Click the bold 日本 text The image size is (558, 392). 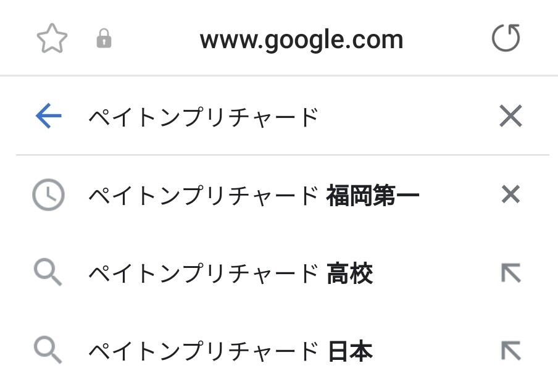tap(349, 351)
